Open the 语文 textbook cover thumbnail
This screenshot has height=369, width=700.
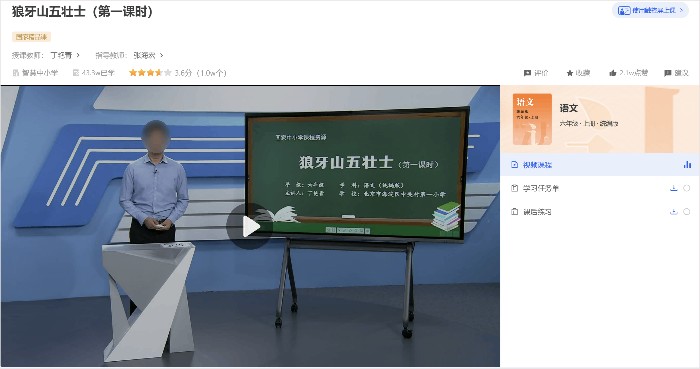pyautogui.click(x=532, y=119)
